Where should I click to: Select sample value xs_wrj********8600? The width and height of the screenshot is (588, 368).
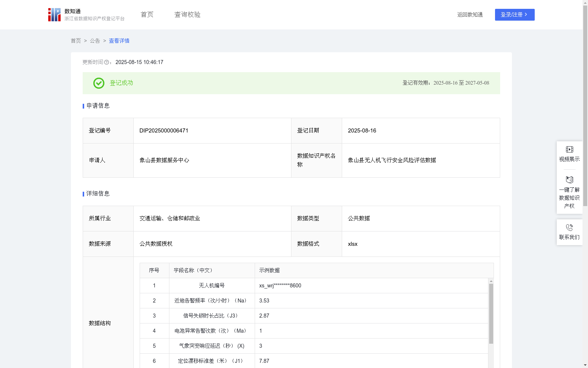tap(280, 286)
